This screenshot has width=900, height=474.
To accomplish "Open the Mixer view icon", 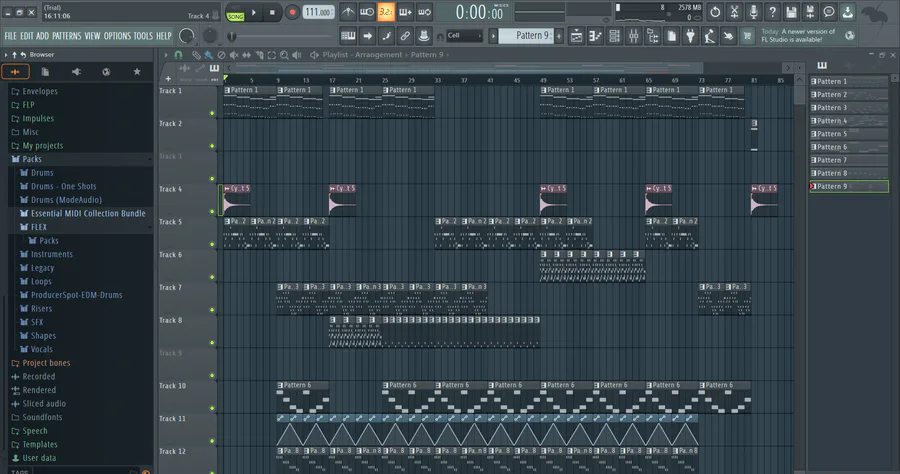I will click(x=634, y=36).
